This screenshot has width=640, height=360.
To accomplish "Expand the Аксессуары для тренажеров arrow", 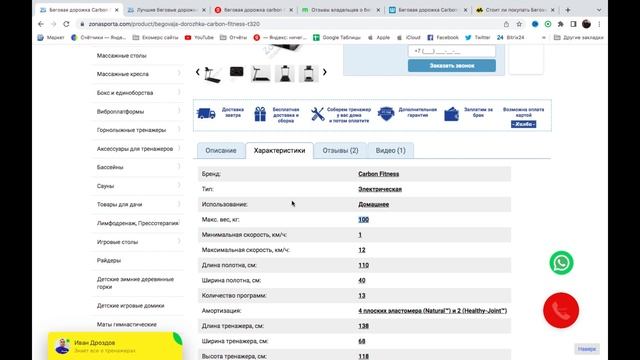I will pos(179,148).
